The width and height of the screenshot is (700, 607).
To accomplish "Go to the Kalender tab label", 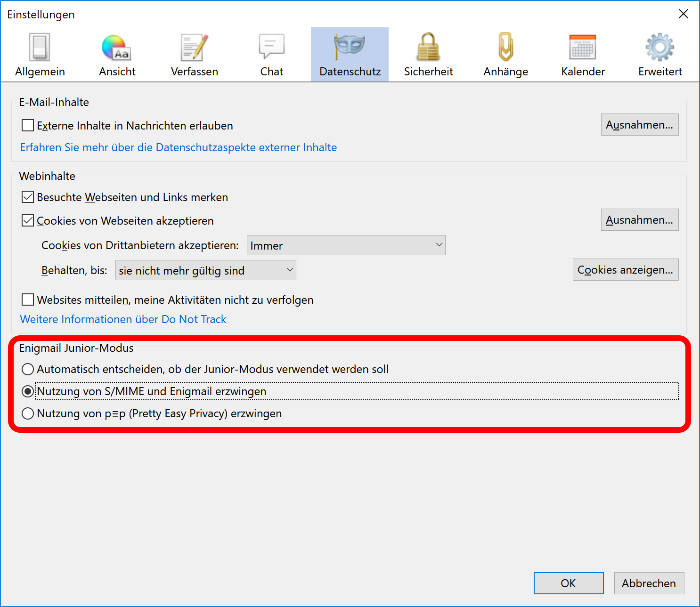I will (583, 72).
